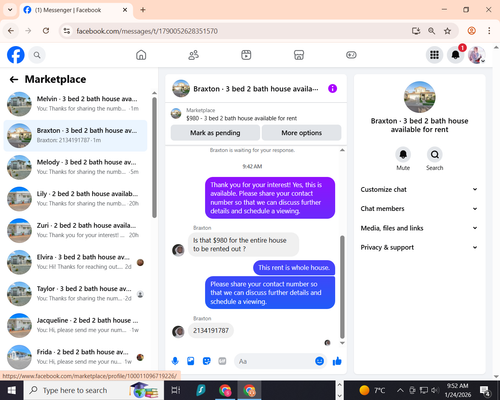Open Zuri 2 bed 2 bath conversation
The height and width of the screenshot is (400, 500).
click(x=75, y=231)
